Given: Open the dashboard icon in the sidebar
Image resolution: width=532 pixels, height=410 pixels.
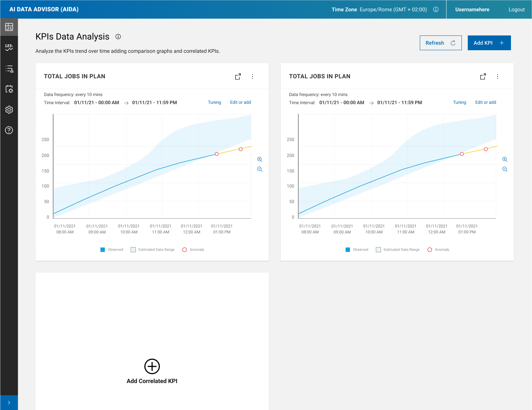Looking at the screenshot, I should point(9,27).
